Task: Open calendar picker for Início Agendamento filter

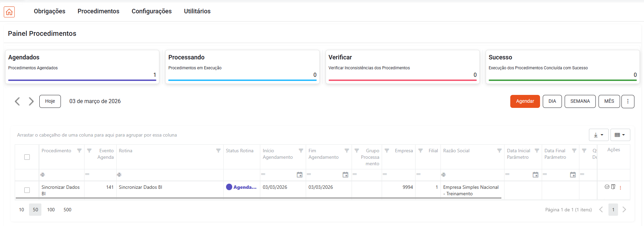Action: [x=300, y=175]
